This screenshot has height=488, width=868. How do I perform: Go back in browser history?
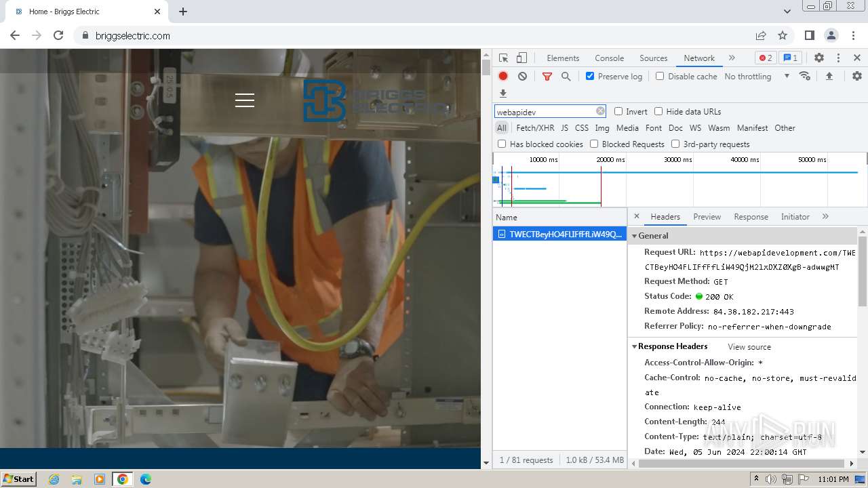tap(15, 35)
